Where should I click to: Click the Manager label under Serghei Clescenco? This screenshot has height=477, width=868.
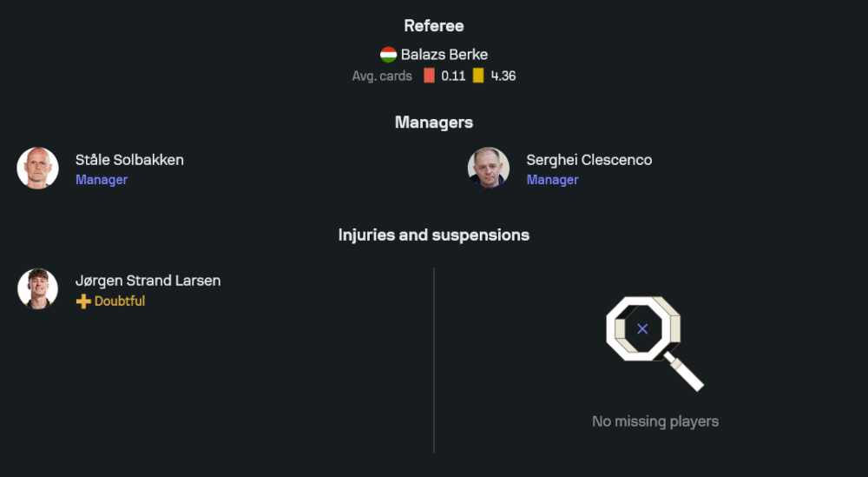[x=552, y=180]
